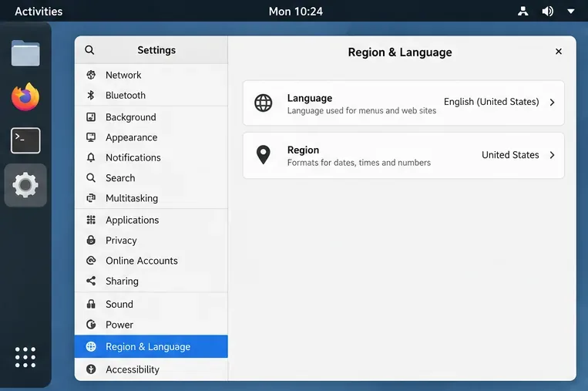Viewport: 588px width, 391px height.
Task: Click the Privacy lock icon
Action: (x=91, y=240)
